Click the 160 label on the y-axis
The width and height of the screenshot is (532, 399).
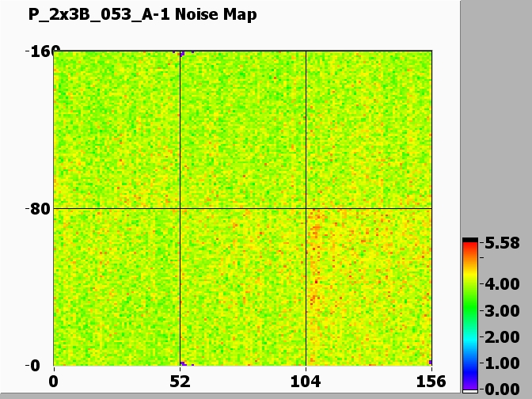coord(39,52)
